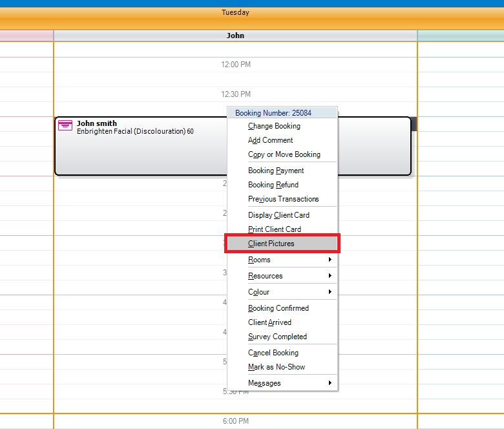Expand the Resources submenu

pyautogui.click(x=330, y=276)
